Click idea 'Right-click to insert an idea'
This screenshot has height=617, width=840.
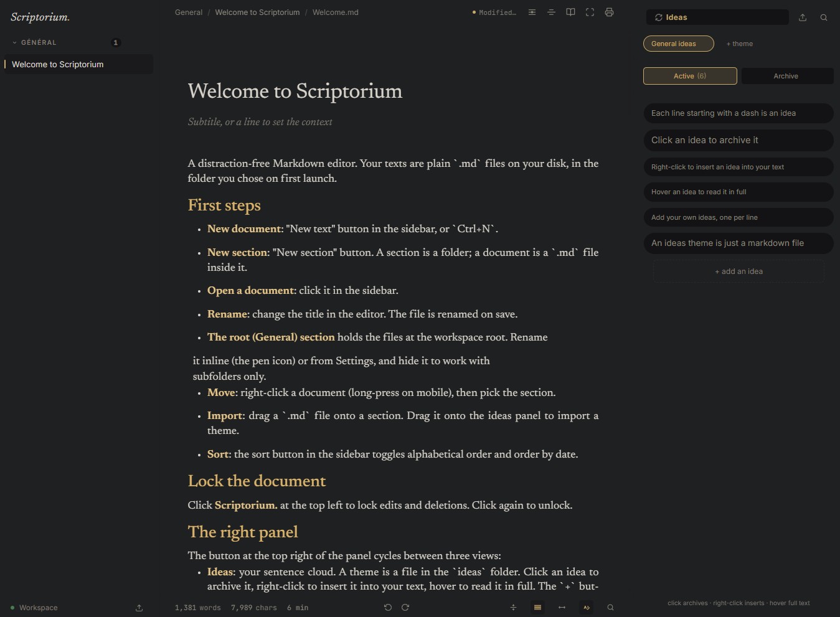pyautogui.click(x=739, y=167)
